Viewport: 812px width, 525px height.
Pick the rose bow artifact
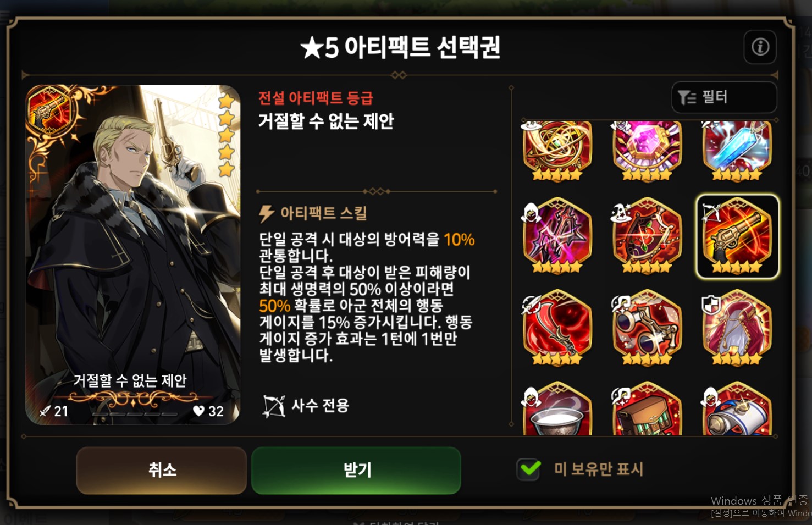click(647, 236)
